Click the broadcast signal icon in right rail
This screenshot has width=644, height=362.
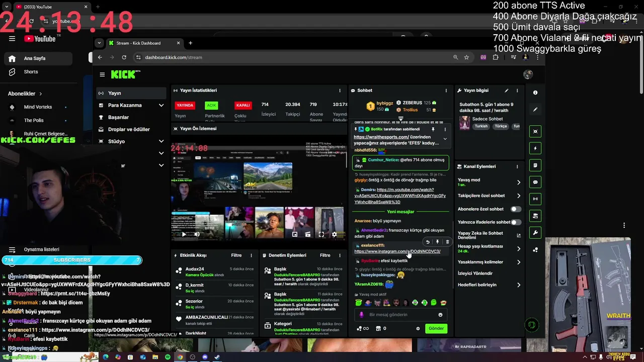[535, 199]
